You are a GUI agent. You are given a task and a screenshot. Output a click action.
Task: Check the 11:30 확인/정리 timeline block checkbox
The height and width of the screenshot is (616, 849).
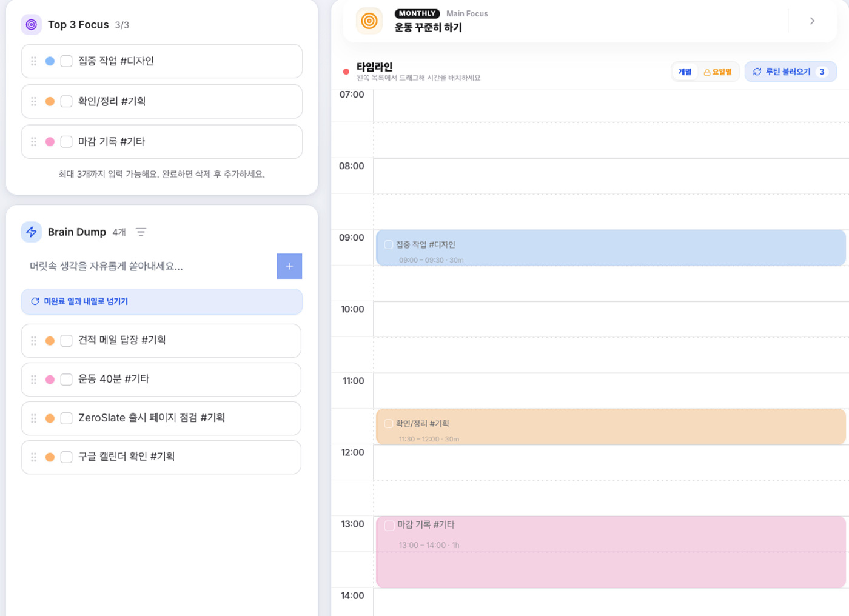point(388,424)
